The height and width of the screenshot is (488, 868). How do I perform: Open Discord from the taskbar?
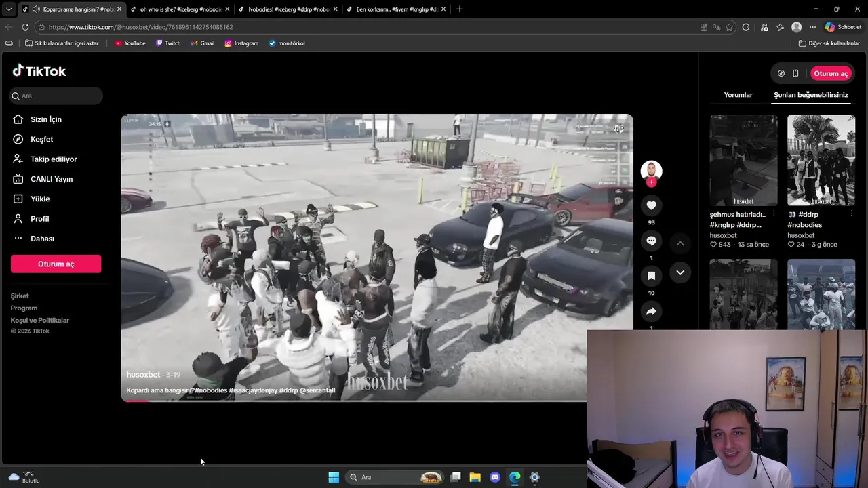coord(495,477)
